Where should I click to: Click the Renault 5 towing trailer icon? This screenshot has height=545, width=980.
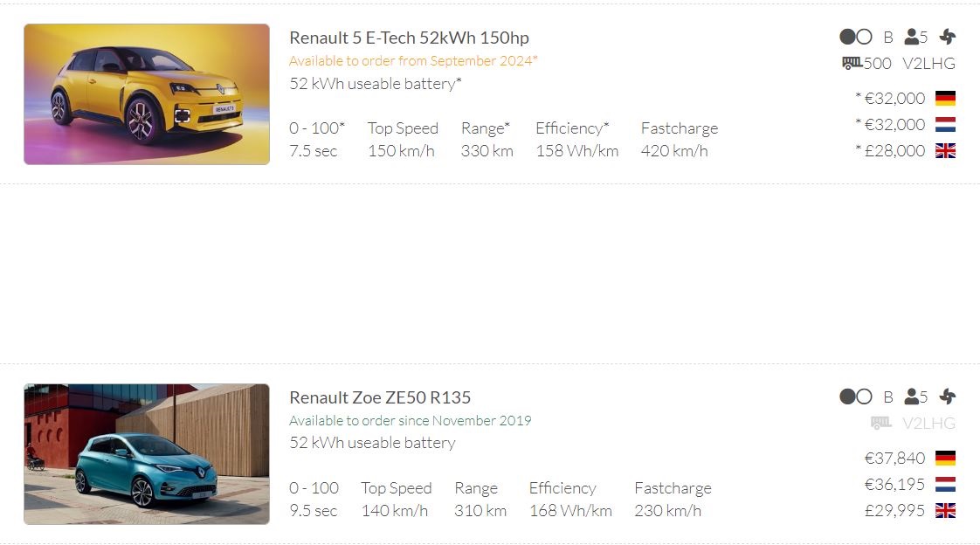(852, 63)
